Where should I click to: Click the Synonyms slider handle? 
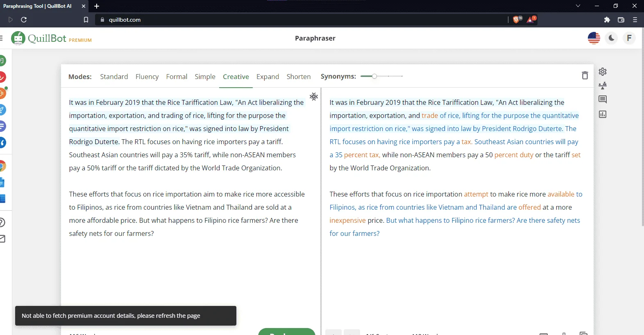click(x=374, y=76)
